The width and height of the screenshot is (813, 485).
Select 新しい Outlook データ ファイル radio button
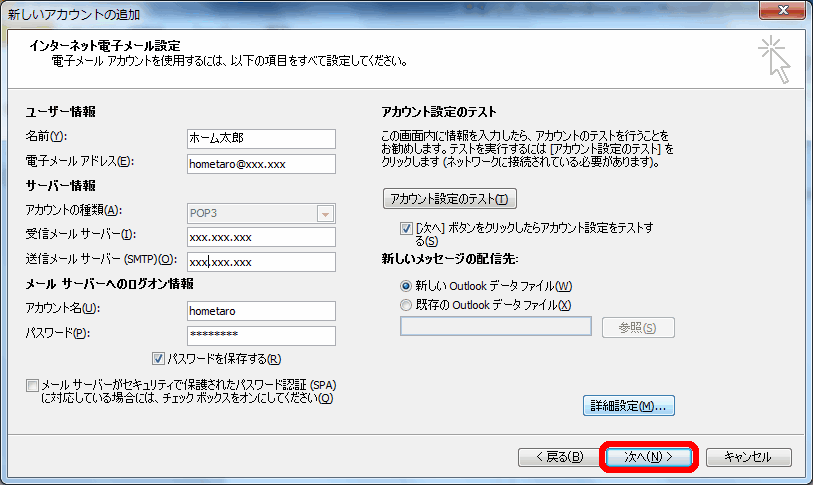click(405, 286)
